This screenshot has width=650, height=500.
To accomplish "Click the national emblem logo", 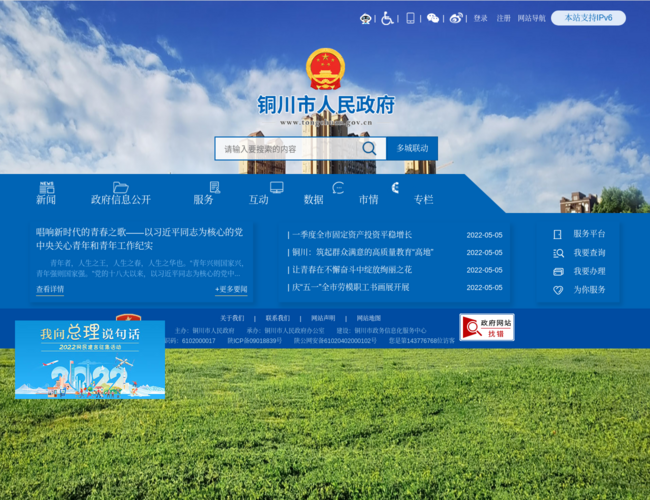I will point(325,69).
